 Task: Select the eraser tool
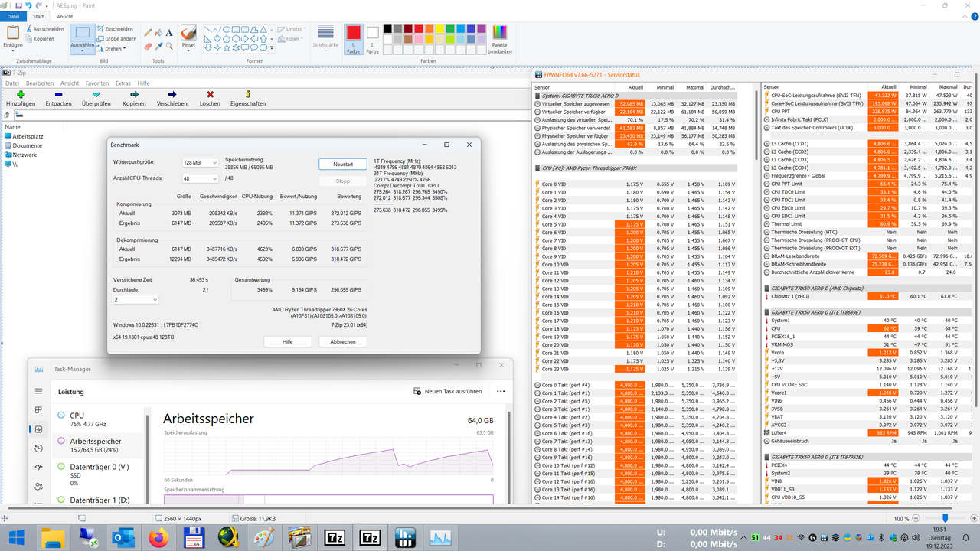(148, 46)
